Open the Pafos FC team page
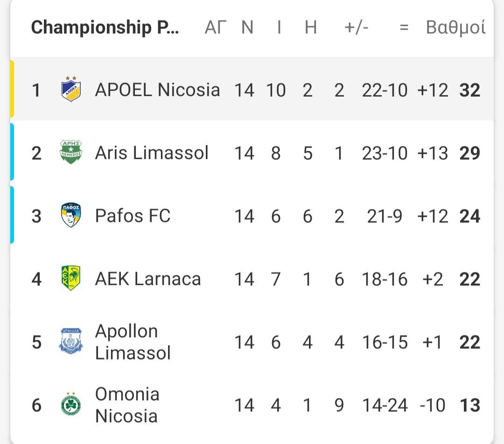504x444 pixels. click(x=133, y=216)
